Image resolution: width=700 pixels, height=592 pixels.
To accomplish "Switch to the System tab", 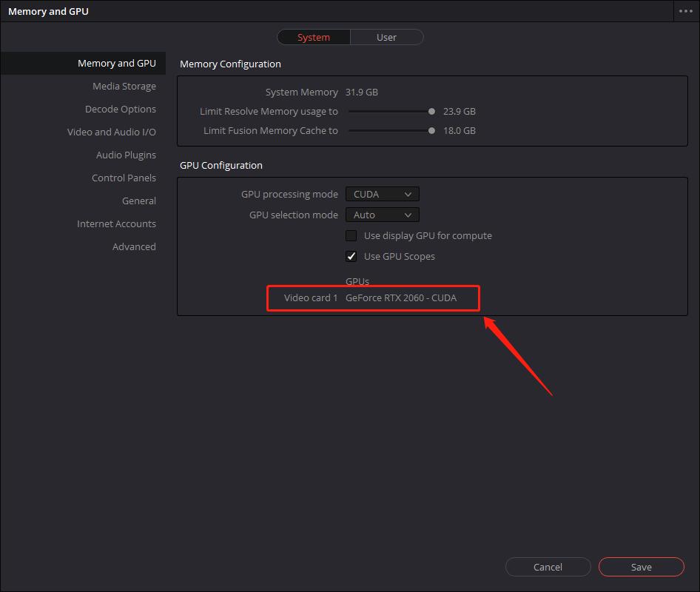I will [314, 37].
